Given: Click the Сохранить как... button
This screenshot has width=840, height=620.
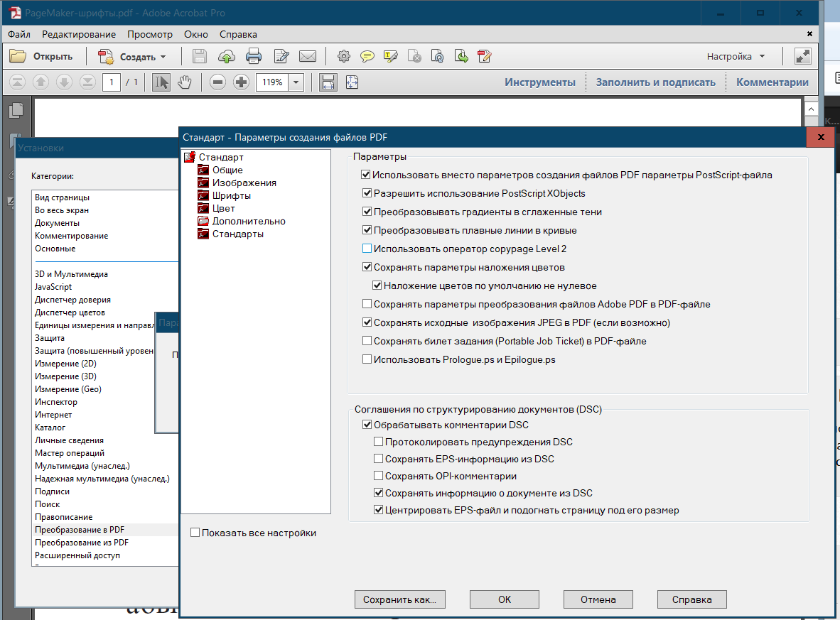Looking at the screenshot, I should 399,599.
